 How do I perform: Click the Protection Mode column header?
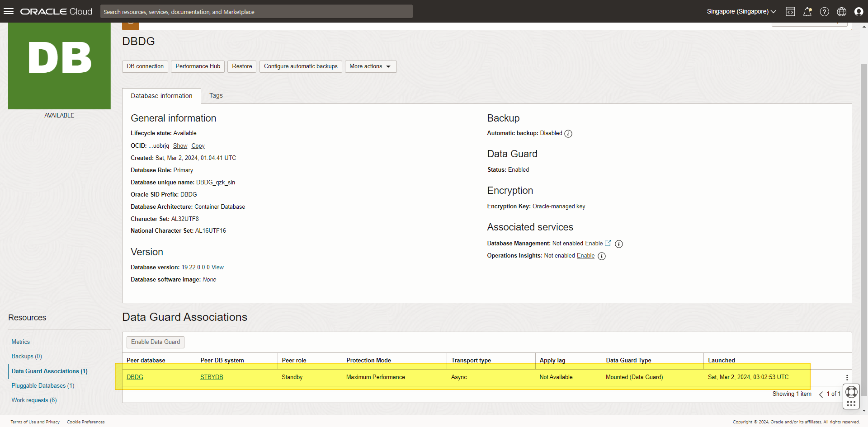pyautogui.click(x=368, y=361)
